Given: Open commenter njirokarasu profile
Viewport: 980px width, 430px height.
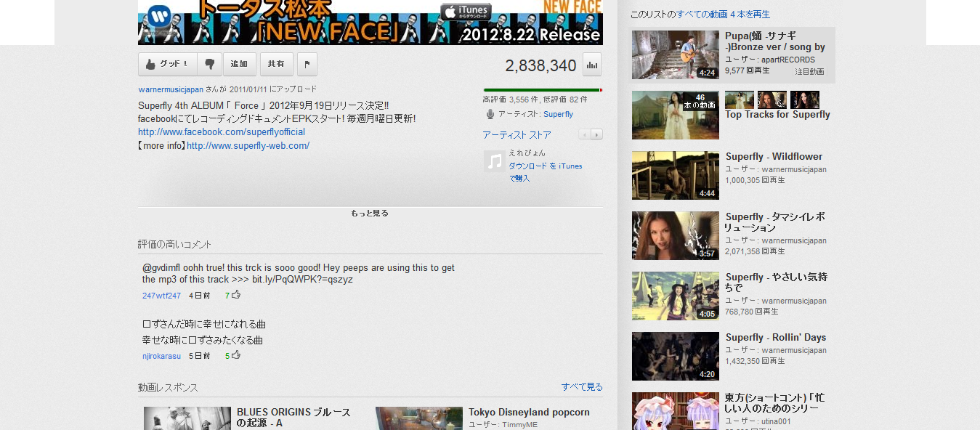Looking at the screenshot, I should [x=161, y=356].
